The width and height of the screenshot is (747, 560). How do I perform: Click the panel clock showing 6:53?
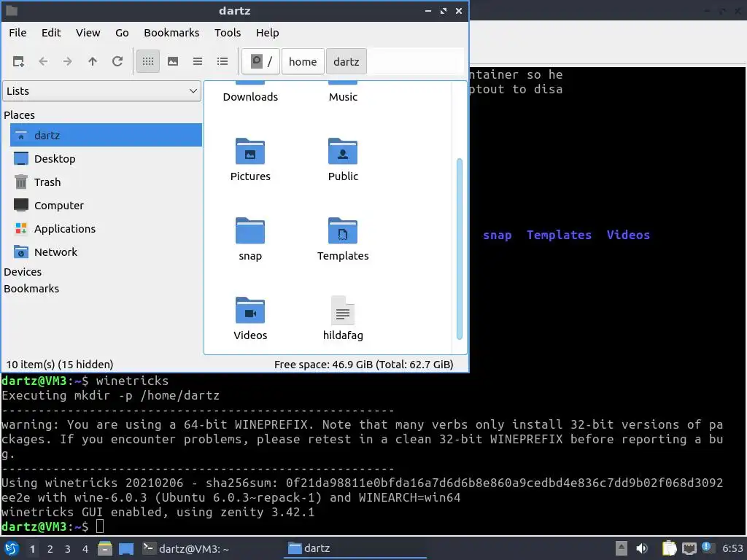732,548
